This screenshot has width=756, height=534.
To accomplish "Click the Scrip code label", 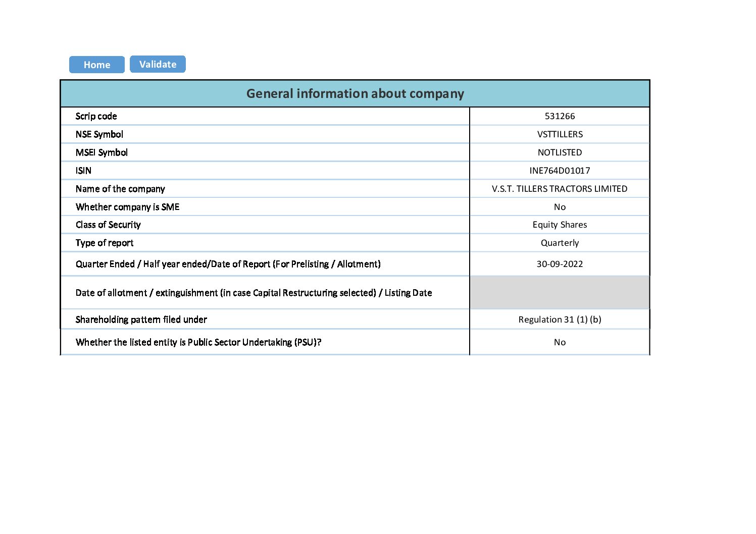I will 96,116.
